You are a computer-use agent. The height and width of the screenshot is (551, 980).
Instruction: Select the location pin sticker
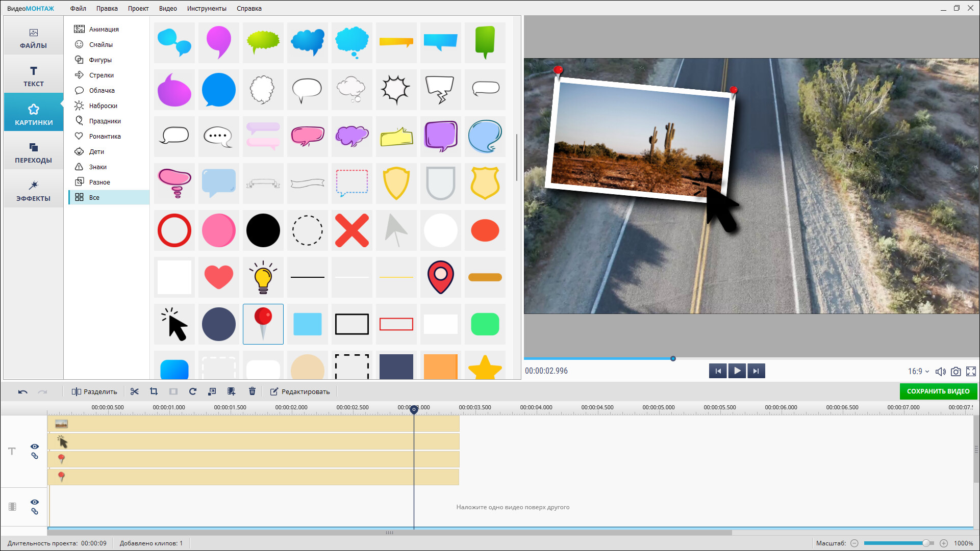[x=440, y=276]
